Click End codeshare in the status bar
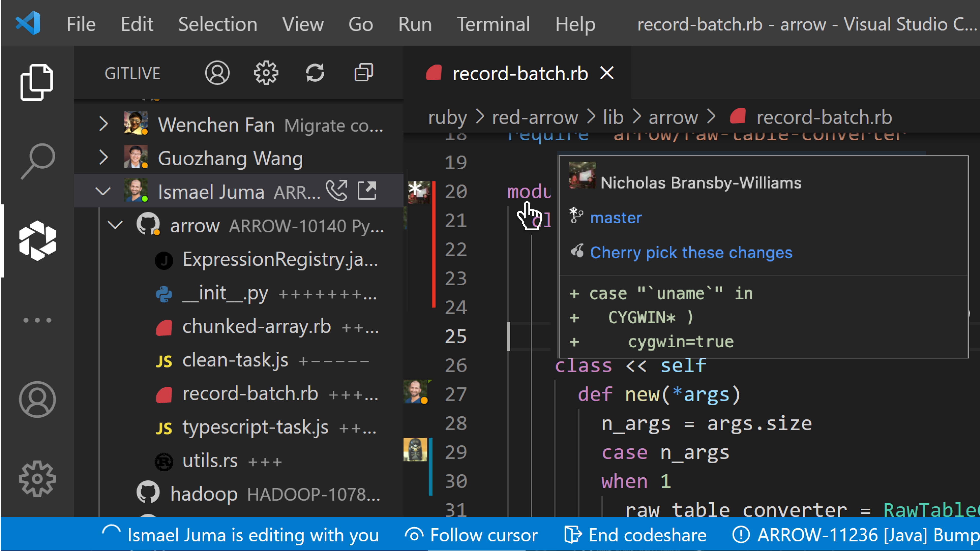This screenshot has width=980, height=551. tap(647, 535)
